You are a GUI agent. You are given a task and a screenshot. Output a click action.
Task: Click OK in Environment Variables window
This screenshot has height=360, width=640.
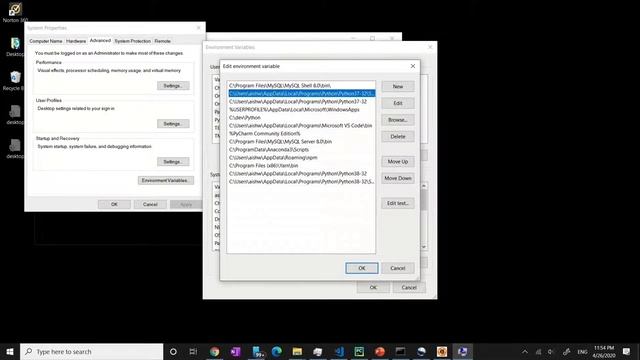[373, 288]
